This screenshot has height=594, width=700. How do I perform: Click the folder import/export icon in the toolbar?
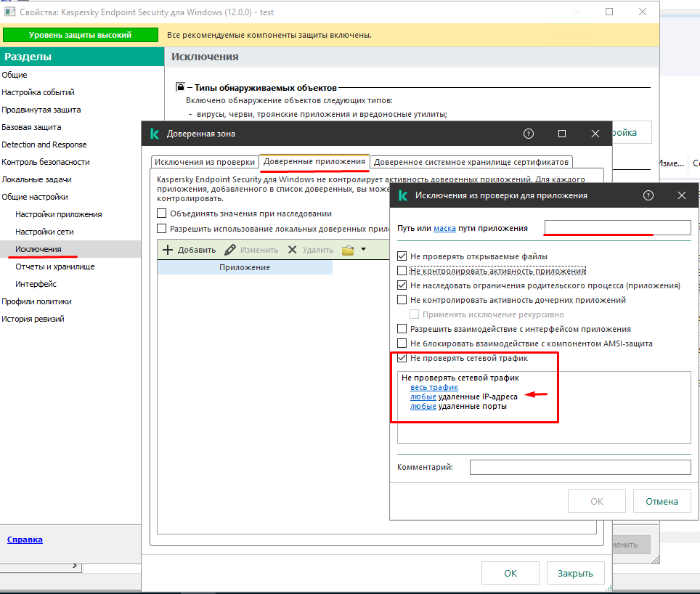pos(348,250)
